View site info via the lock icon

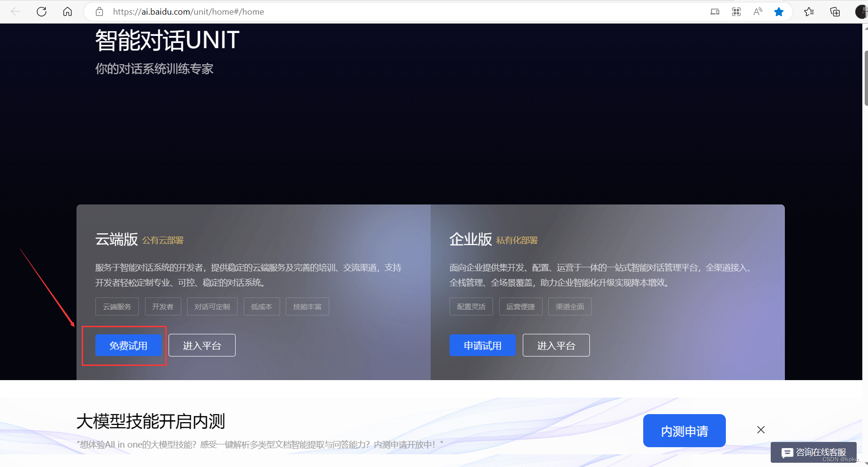tap(99, 12)
